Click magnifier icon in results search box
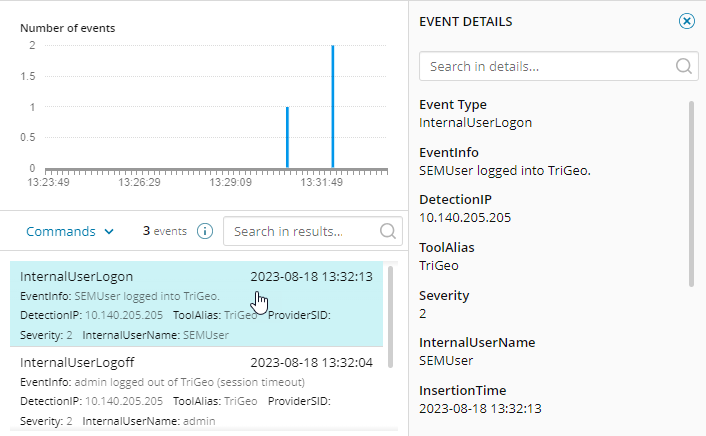Viewport: 706px width, 436px height. [x=388, y=231]
